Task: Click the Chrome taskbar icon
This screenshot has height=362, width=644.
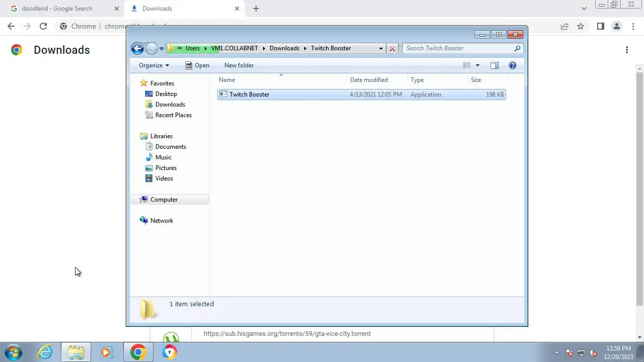Action: click(138, 352)
